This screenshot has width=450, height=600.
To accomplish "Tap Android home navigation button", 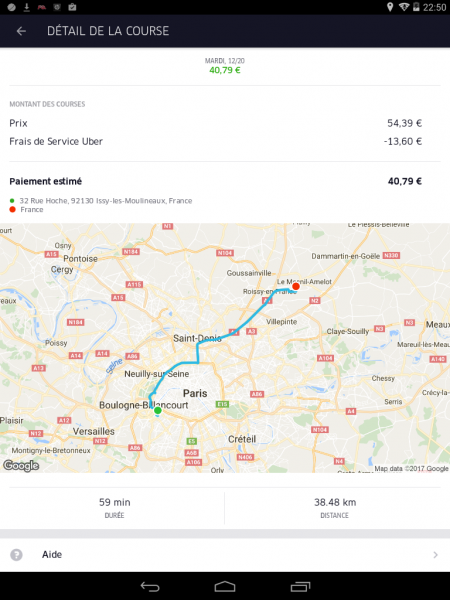I will tap(225, 586).
